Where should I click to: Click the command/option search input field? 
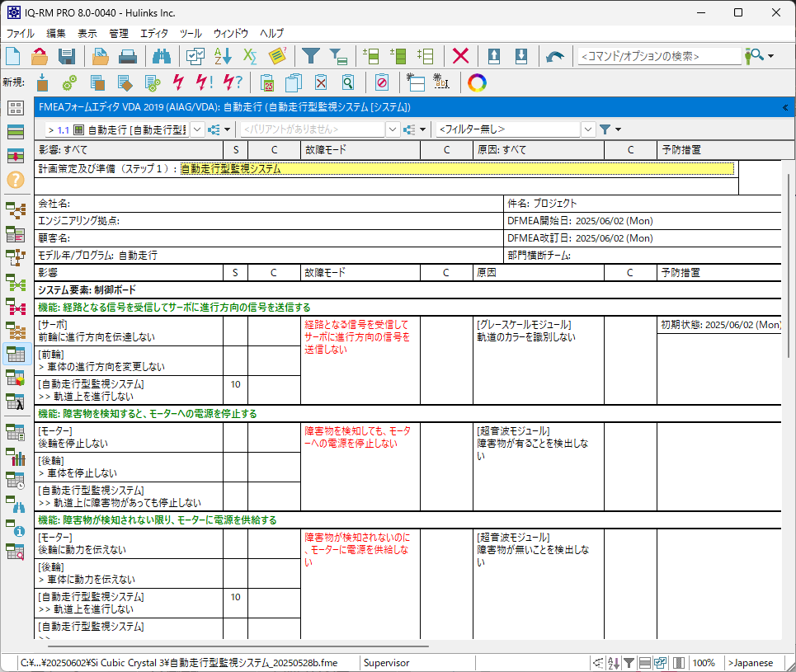658,56
